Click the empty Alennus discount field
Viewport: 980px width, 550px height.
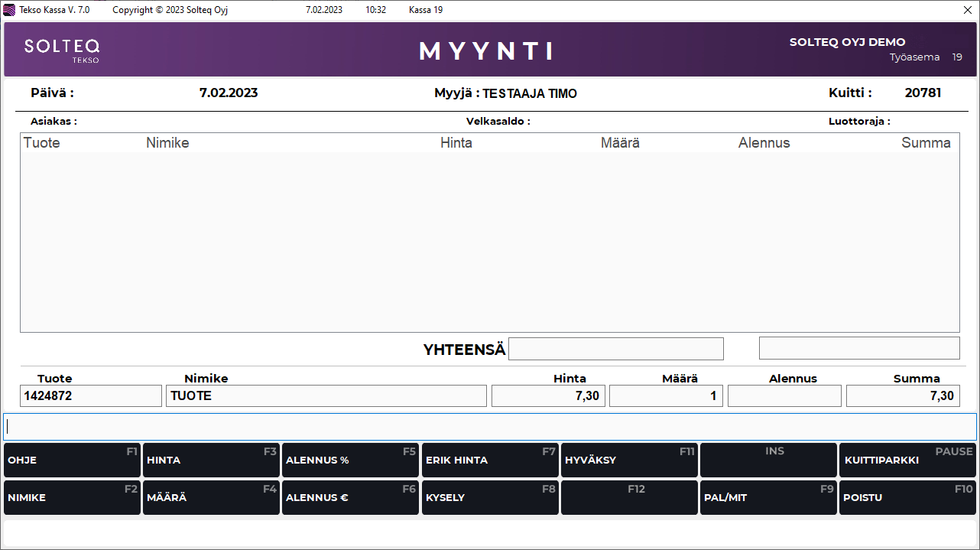(784, 395)
